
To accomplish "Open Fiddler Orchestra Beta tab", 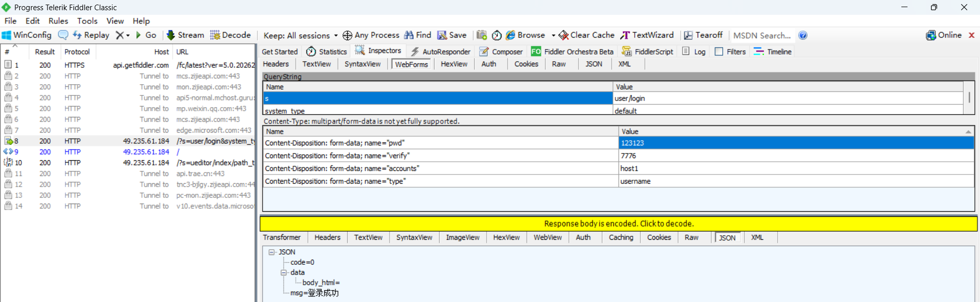I will click(x=572, y=52).
